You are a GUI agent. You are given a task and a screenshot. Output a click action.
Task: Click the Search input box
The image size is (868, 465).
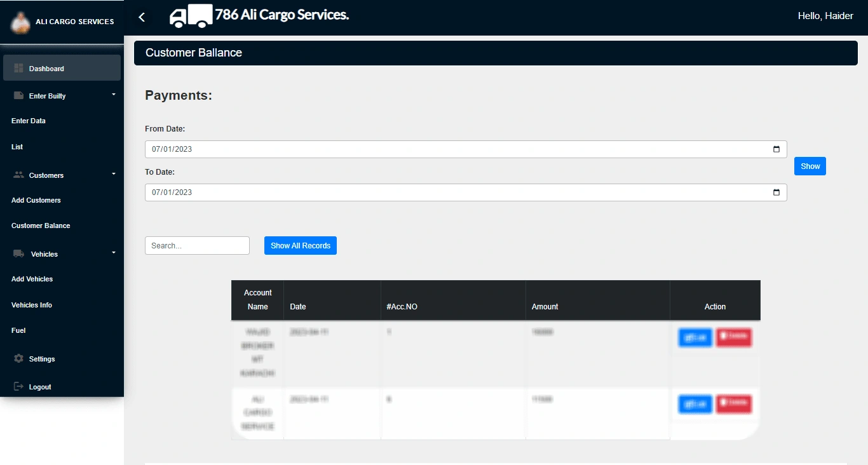(x=197, y=245)
